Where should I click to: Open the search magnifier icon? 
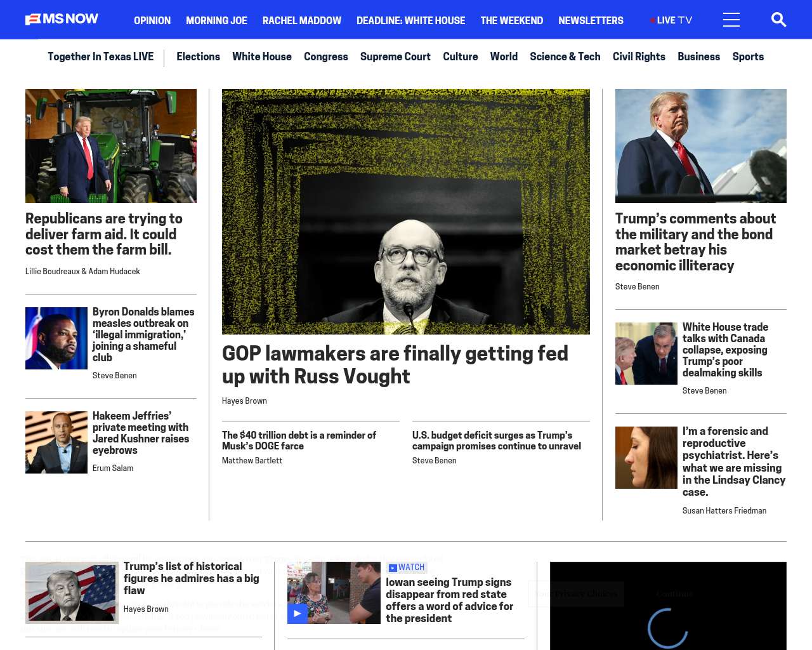(x=778, y=20)
